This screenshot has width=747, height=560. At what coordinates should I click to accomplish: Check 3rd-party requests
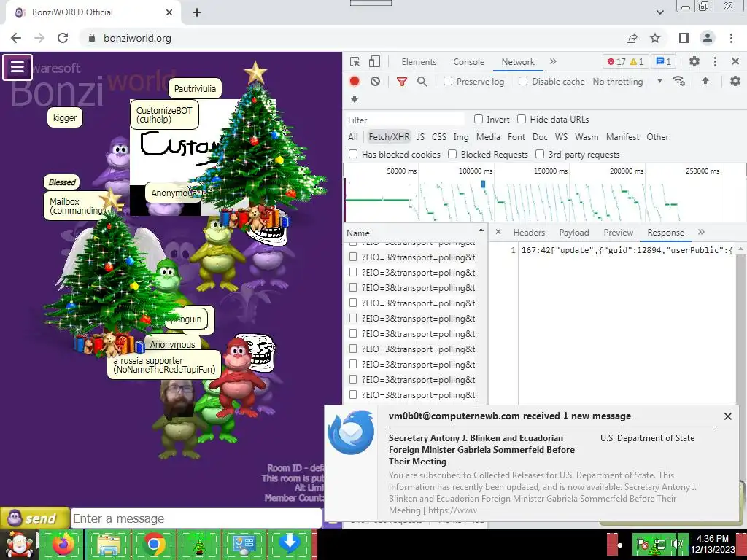(x=540, y=154)
